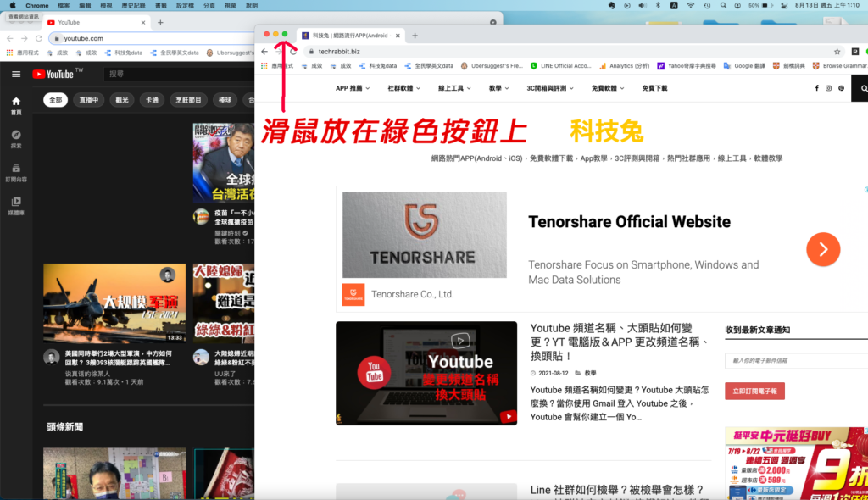Open the 大规模军演 video thumbnail

click(114, 303)
